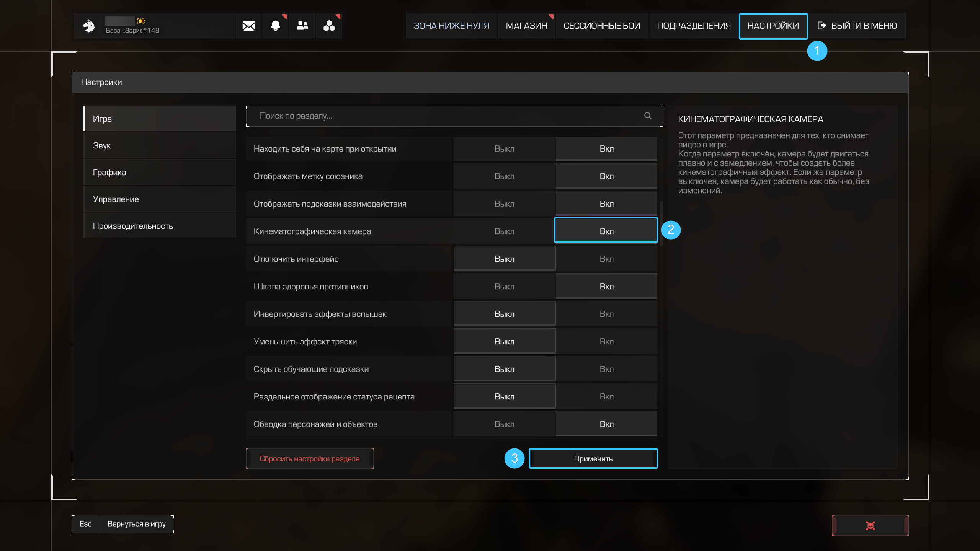
Task: Turn Кинематографическая камера to Выкл
Action: [x=504, y=231]
